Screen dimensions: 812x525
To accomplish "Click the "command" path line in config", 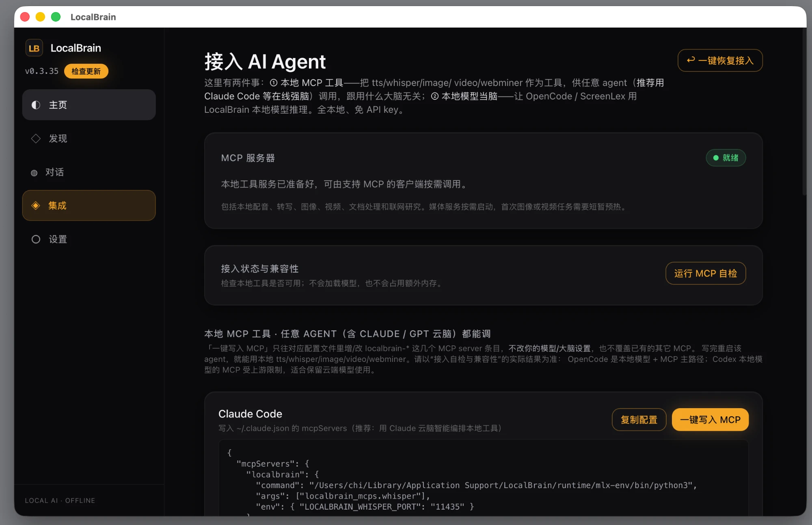I will pos(476,485).
